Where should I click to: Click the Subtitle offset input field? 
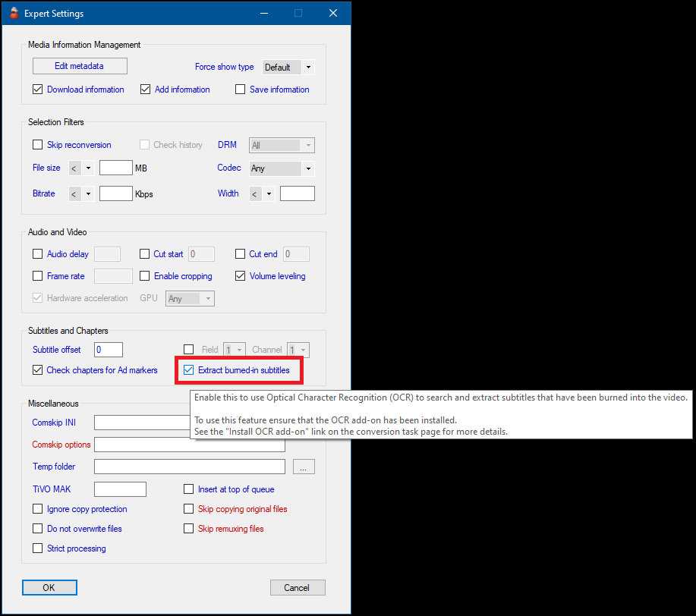pos(109,350)
